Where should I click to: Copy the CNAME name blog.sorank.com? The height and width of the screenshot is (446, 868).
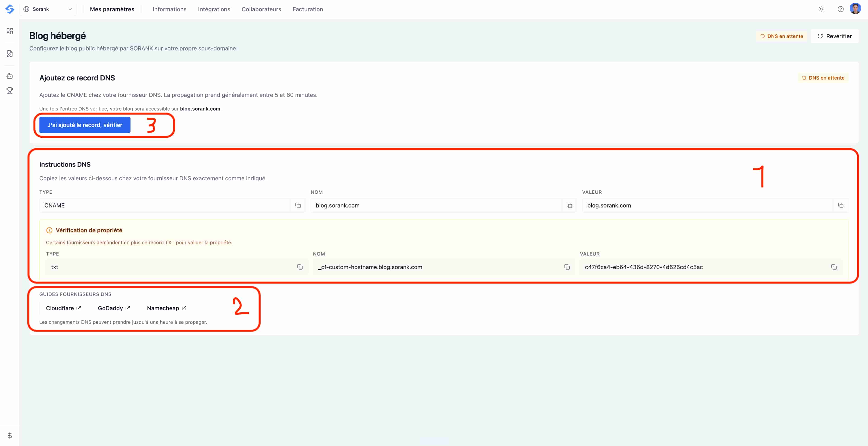click(569, 205)
